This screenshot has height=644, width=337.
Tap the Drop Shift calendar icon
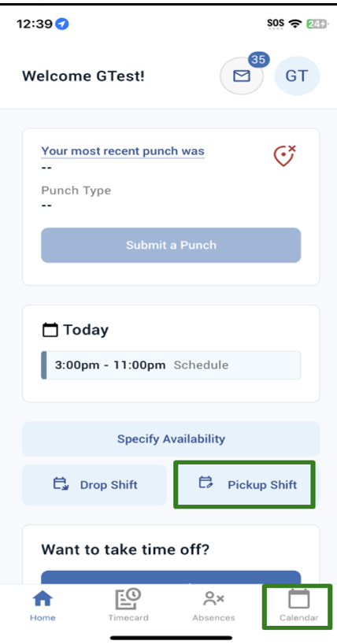tap(61, 484)
